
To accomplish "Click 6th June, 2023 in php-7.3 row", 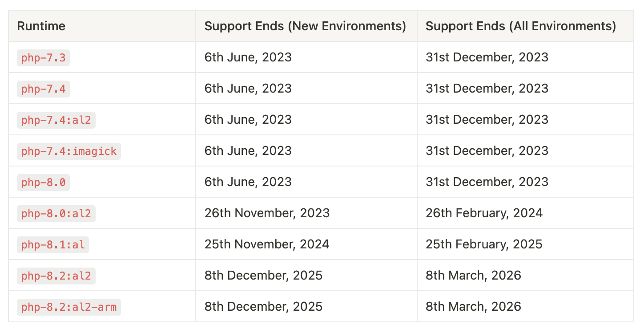I will tap(248, 57).
